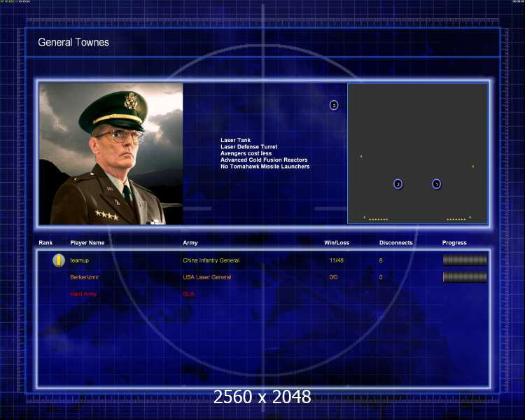Screen dimensions: 525x420
Task: Click Berkerizmir's disconnects value "0"
Action: coord(381,277)
